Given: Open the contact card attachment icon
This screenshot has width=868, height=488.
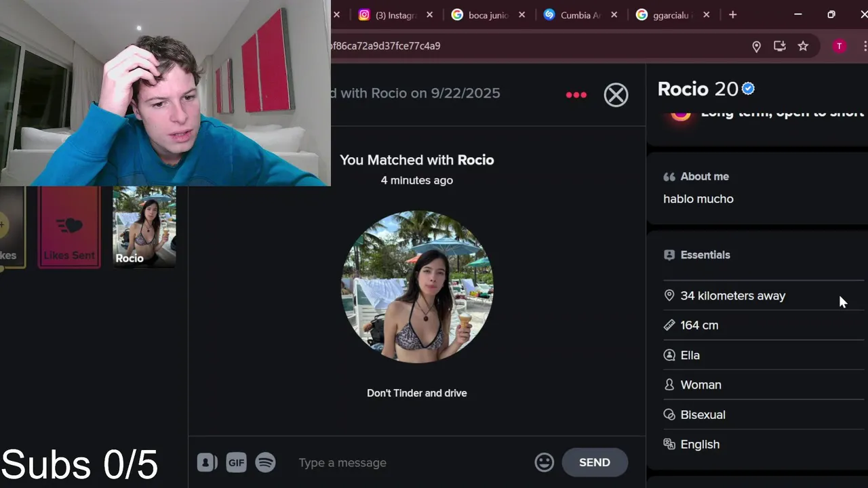Looking at the screenshot, I should (x=207, y=462).
